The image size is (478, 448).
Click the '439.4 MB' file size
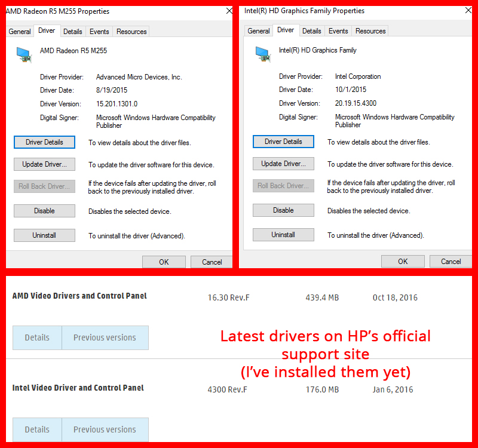point(322,297)
